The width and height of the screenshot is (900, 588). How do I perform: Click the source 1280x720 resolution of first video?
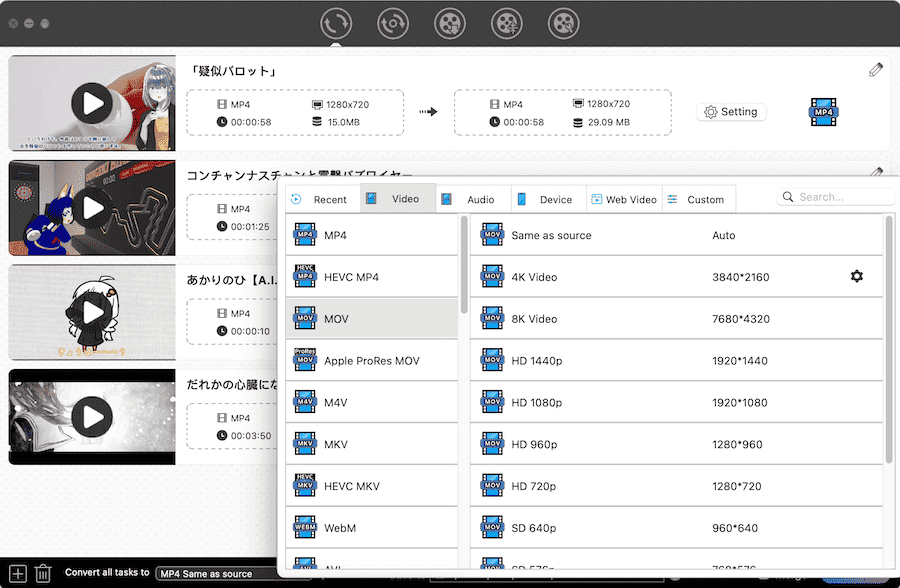pos(347,105)
